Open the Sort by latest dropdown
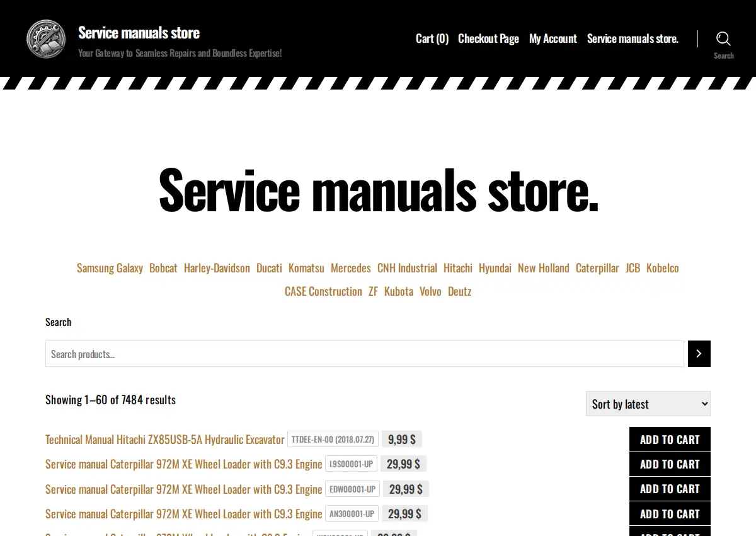 (x=648, y=404)
